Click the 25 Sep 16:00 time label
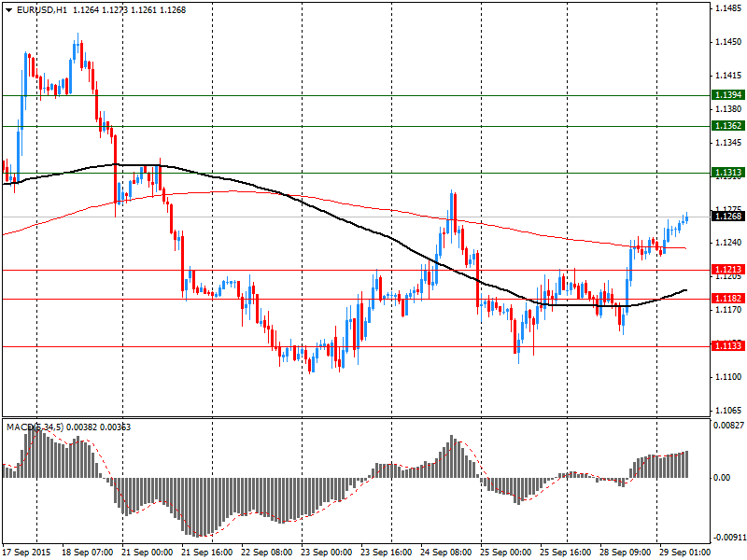 (566, 553)
